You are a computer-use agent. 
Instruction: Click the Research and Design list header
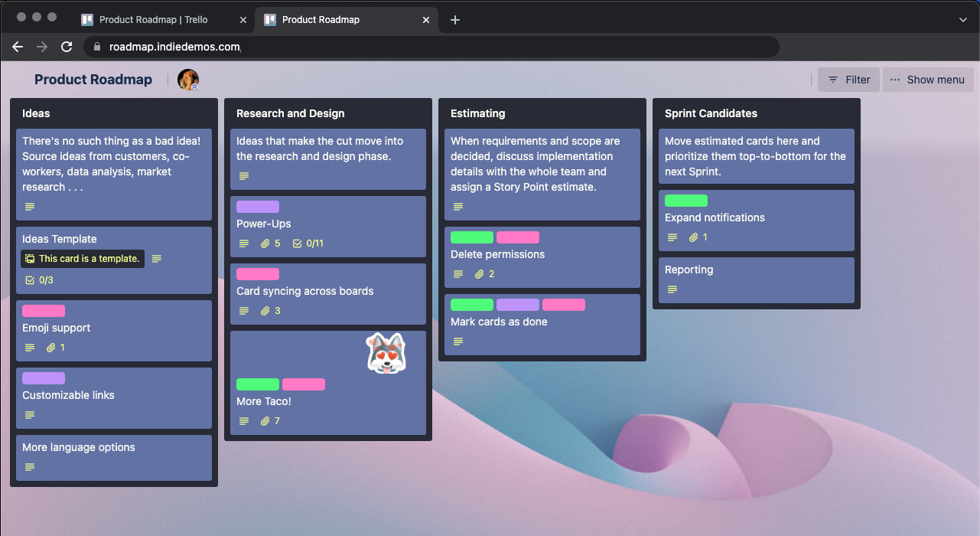pos(291,113)
